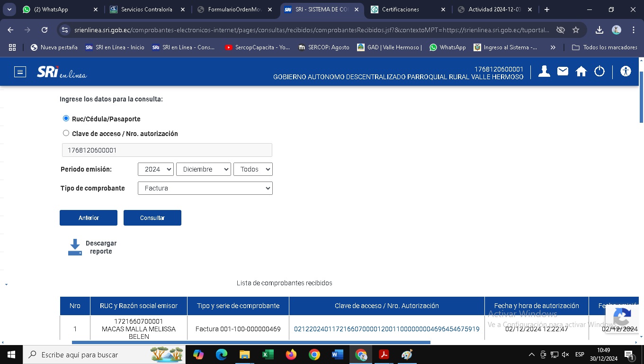Screen dimensions: 644x364
Task: Open the SRI hamburger menu icon
Action: click(x=20, y=72)
